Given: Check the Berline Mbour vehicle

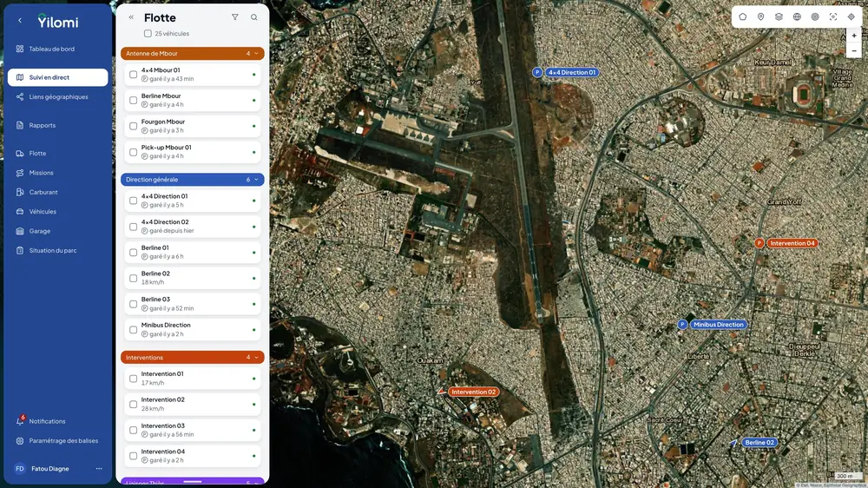Looking at the screenshot, I should click(134, 100).
